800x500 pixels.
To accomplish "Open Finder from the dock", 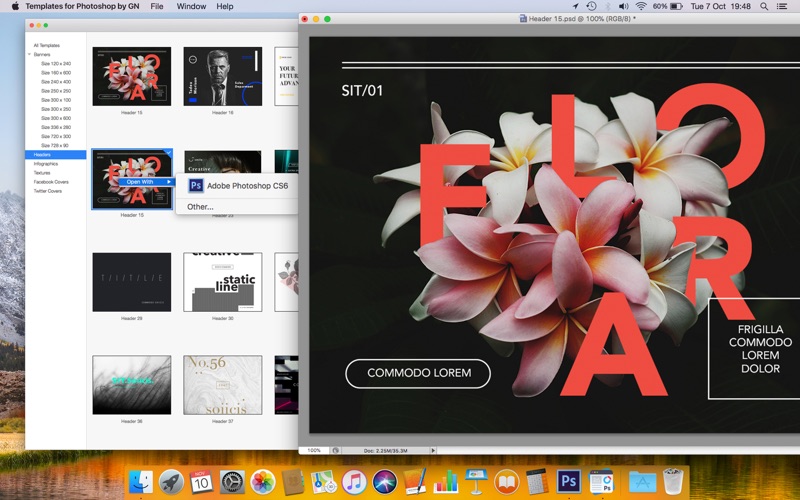I will pyautogui.click(x=140, y=481).
